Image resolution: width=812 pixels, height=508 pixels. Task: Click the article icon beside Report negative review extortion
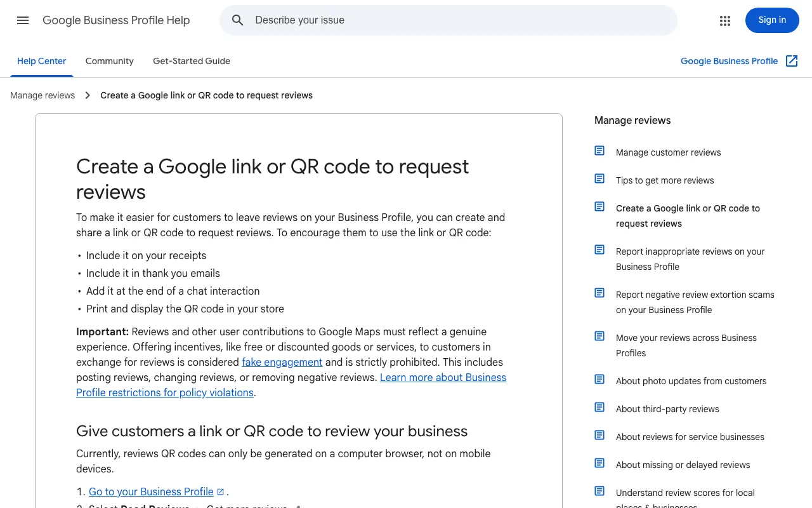(599, 293)
